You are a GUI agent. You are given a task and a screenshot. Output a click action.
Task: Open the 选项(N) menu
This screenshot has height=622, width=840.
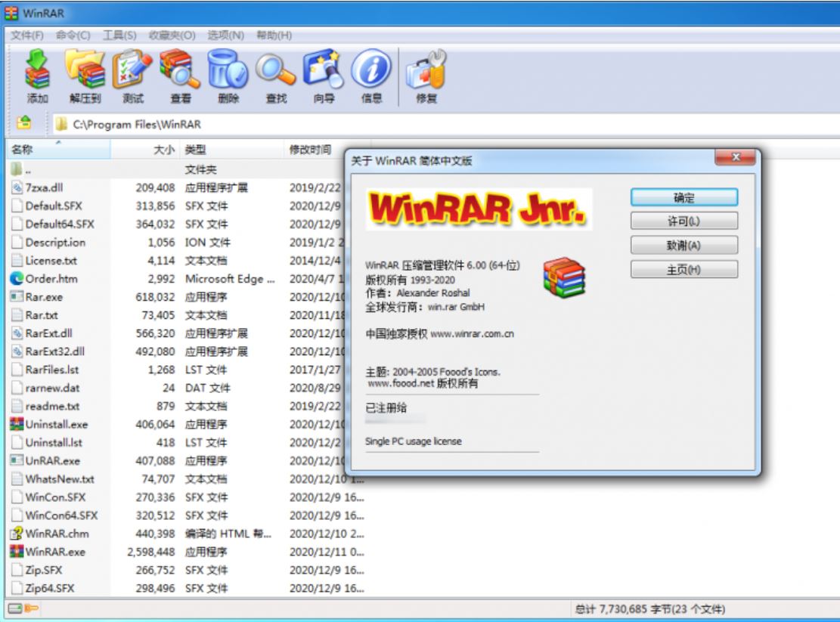[x=226, y=36]
